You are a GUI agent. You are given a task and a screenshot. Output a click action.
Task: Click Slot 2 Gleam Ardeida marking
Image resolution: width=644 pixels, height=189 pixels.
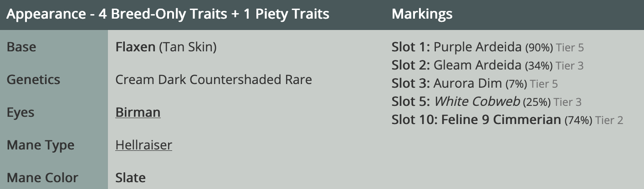pyautogui.click(x=477, y=65)
